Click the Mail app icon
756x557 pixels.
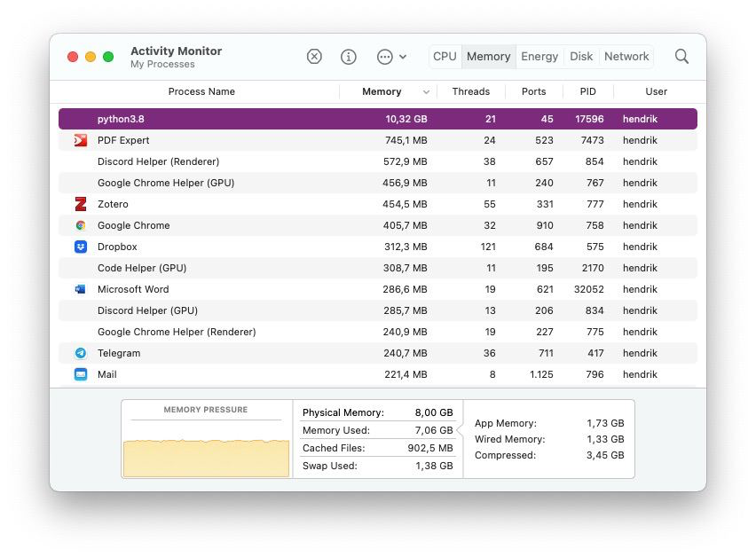[x=81, y=374]
